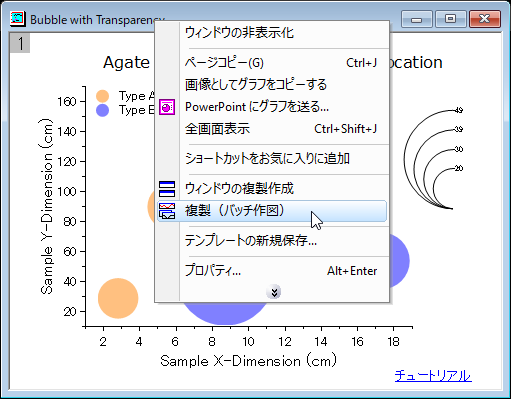Select 全画面表示 menu item

click(273, 129)
